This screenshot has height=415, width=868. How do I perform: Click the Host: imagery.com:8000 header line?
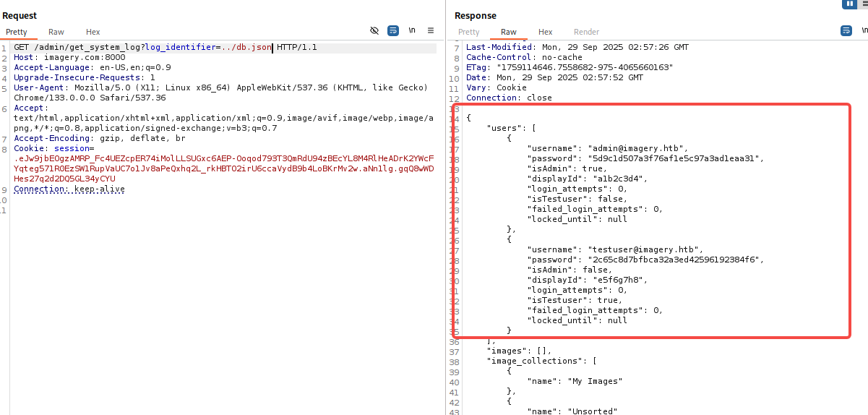(x=69, y=57)
